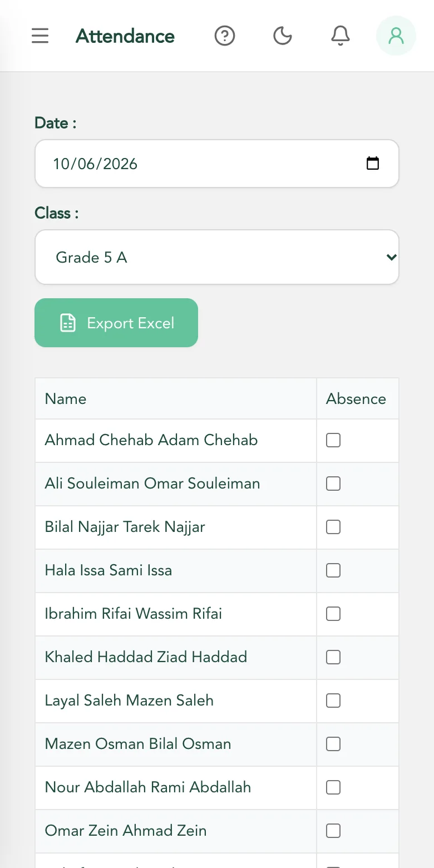Image resolution: width=434 pixels, height=868 pixels.
Task: Check absence for Hala Issa Sami Issa
Action: click(x=333, y=570)
